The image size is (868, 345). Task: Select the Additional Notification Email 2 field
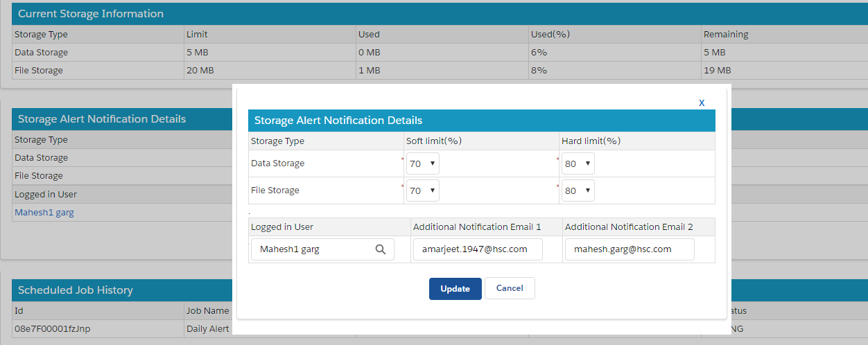click(629, 249)
